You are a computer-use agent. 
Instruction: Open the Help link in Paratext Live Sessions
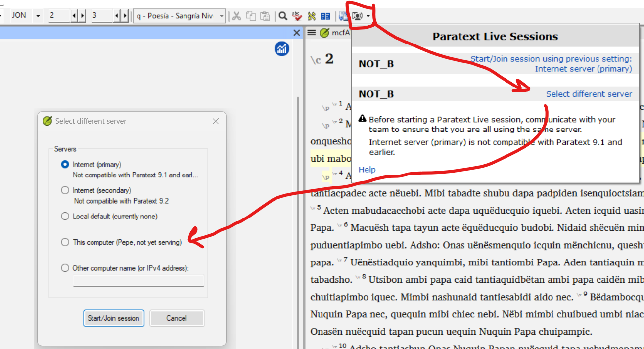(x=367, y=170)
